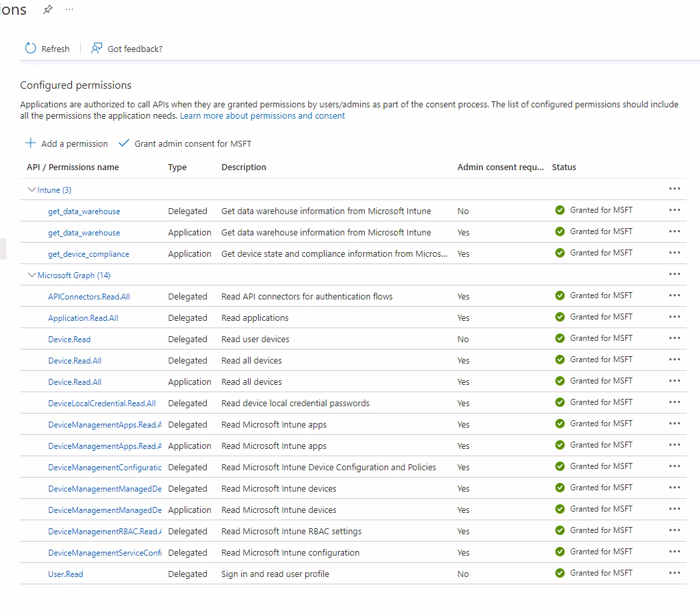This screenshot has width=700, height=611.
Task: Collapse the Intune permissions group
Action: (32, 189)
